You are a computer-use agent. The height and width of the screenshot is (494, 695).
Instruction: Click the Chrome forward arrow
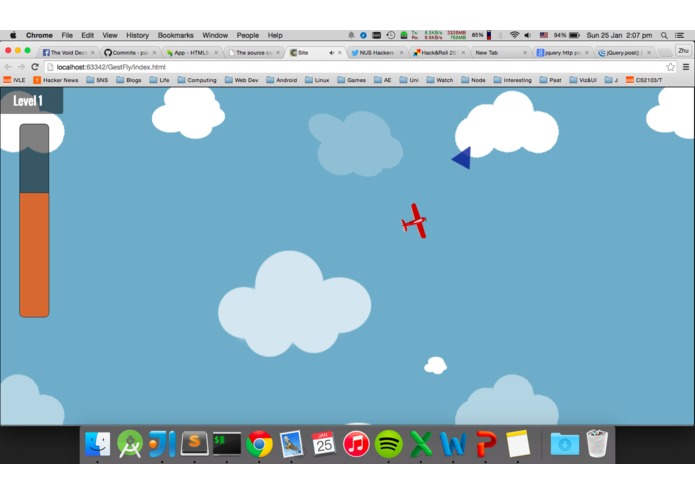click(x=21, y=67)
